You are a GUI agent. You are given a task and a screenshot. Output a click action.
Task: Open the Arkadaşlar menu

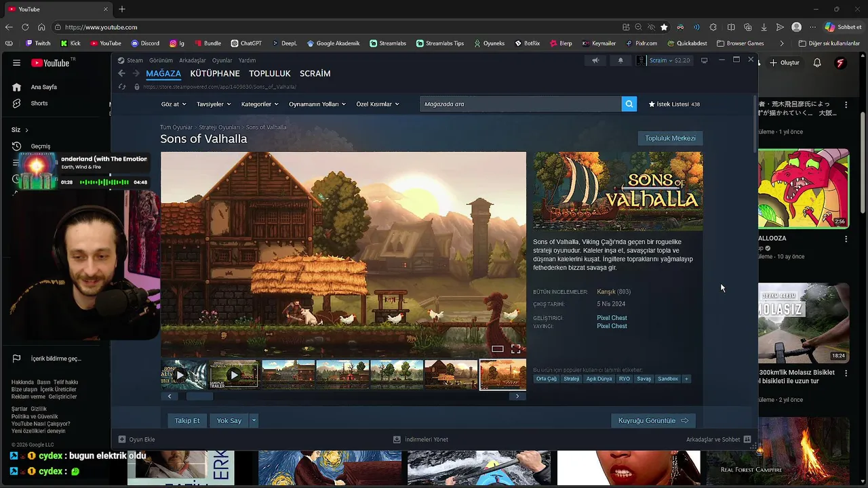pos(193,60)
